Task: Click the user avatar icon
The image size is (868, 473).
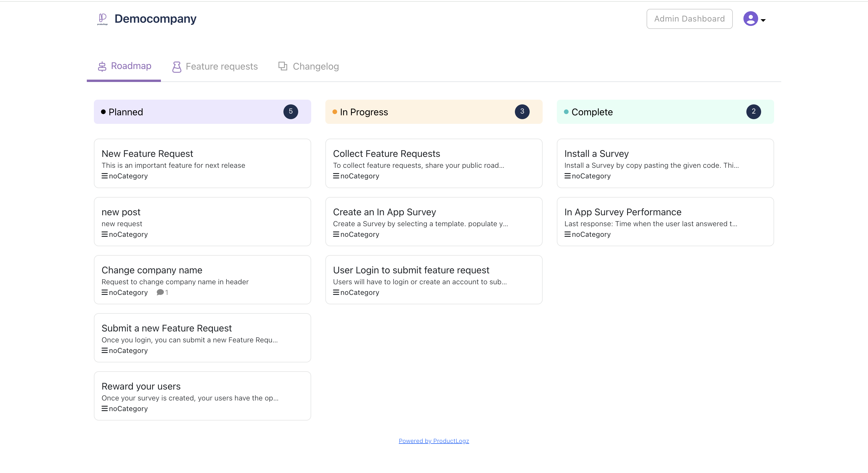Action: click(x=750, y=19)
